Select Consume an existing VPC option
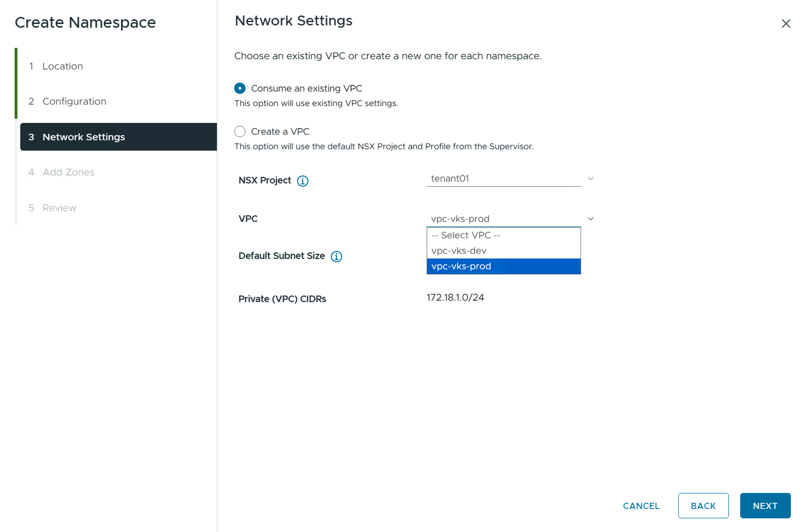The image size is (805, 532). coord(240,89)
